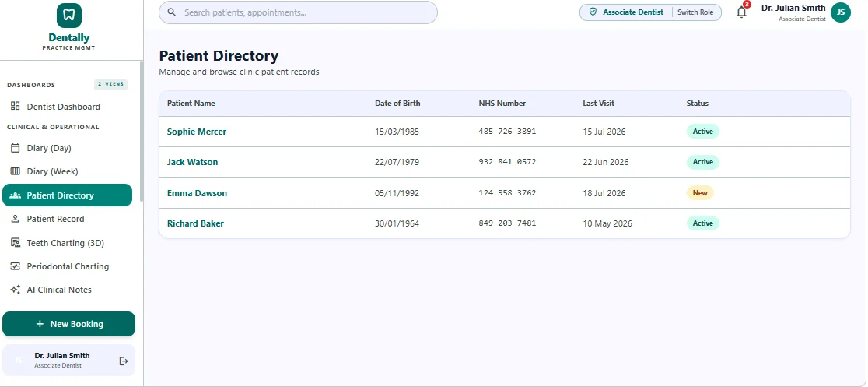The image size is (868, 387).
Task: Click the Patient Directory people icon
Action: (16, 195)
